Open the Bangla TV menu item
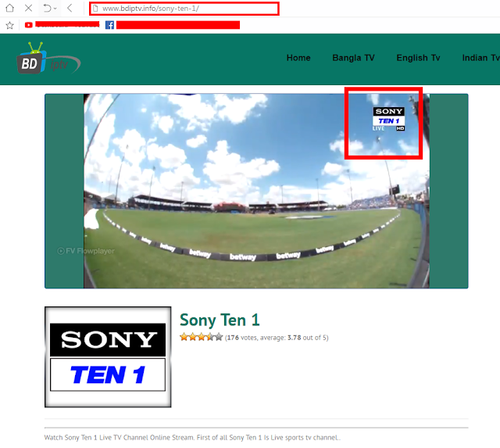The height and width of the screenshot is (448, 500). 353,58
